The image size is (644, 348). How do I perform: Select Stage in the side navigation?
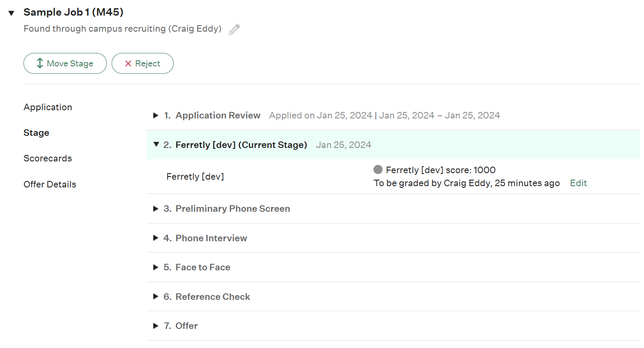pos(36,133)
